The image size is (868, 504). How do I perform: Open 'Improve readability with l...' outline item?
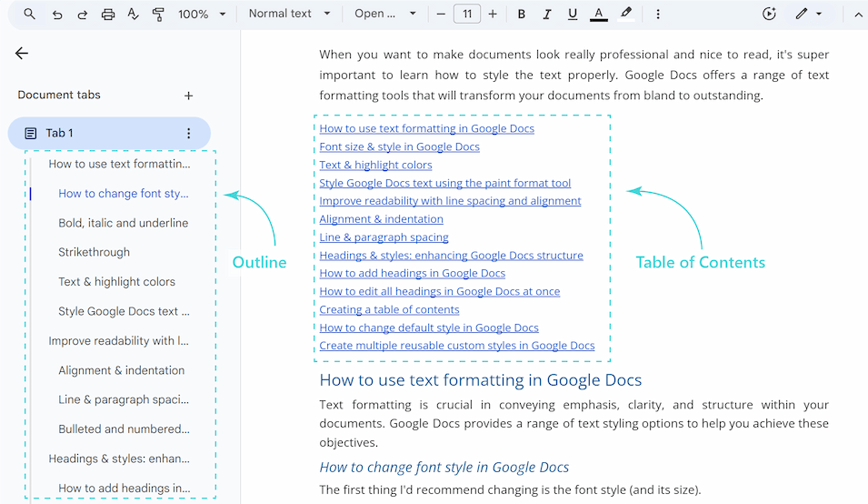click(118, 340)
